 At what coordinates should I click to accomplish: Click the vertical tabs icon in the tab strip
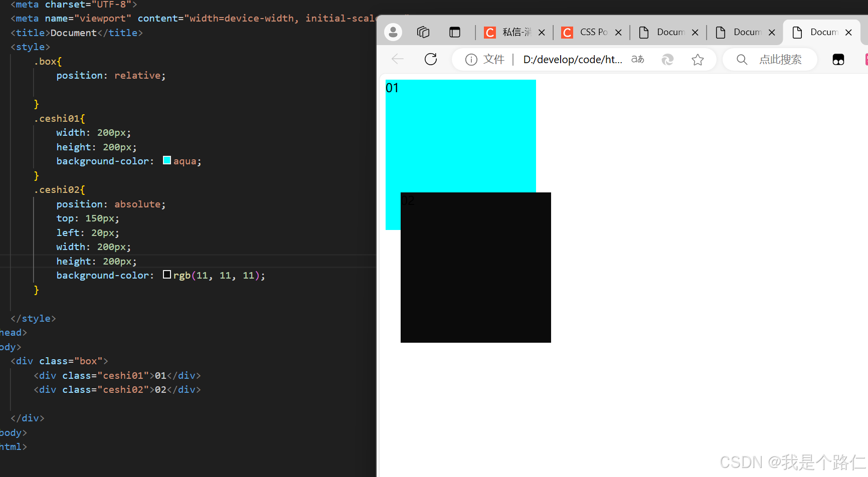click(x=455, y=32)
